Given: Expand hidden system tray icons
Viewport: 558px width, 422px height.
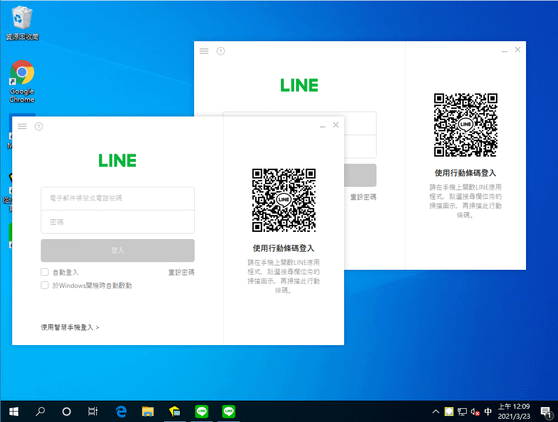Looking at the screenshot, I should (436, 412).
